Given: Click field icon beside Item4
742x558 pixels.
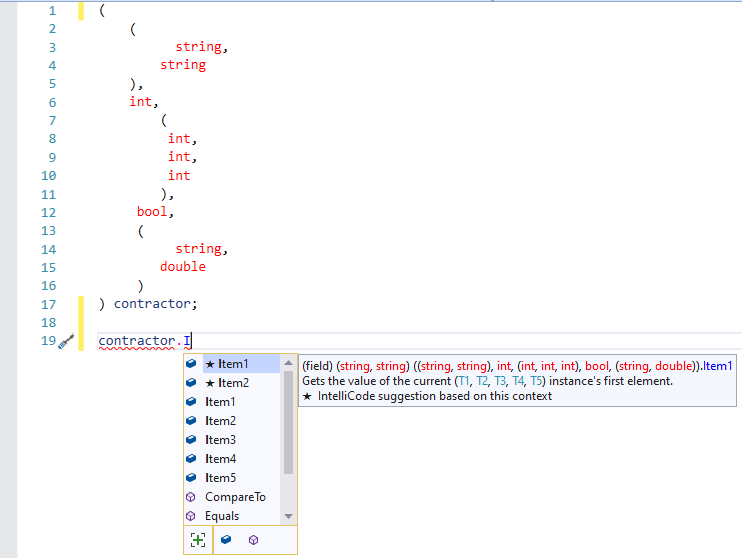Looking at the screenshot, I should (x=191, y=459).
